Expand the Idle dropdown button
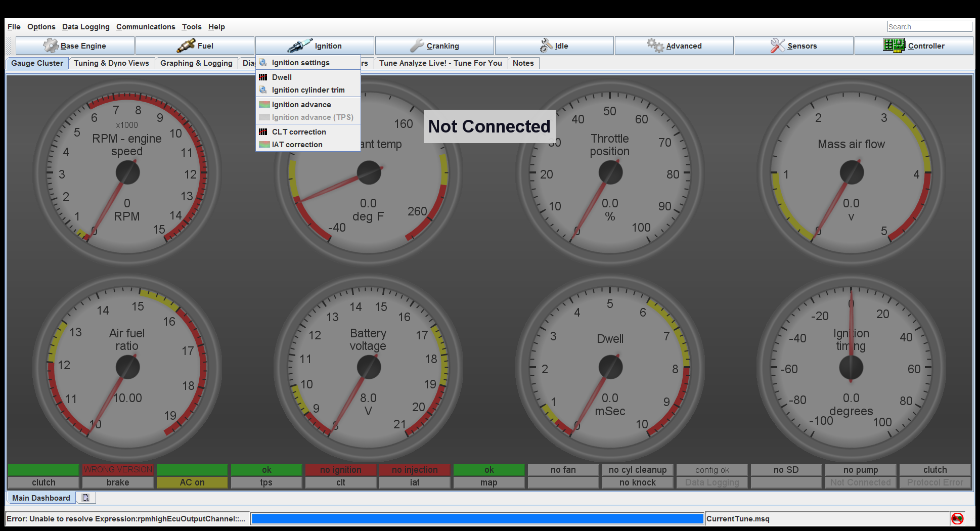This screenshot has height=531, width=980. [554, 46]
